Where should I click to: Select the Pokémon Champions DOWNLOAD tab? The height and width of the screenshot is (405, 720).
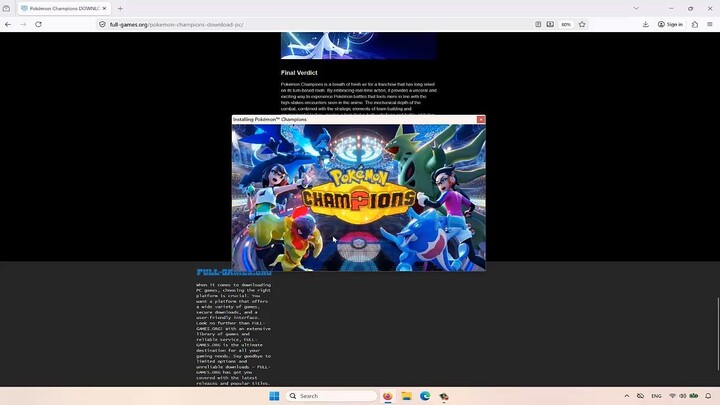point(64,8)
